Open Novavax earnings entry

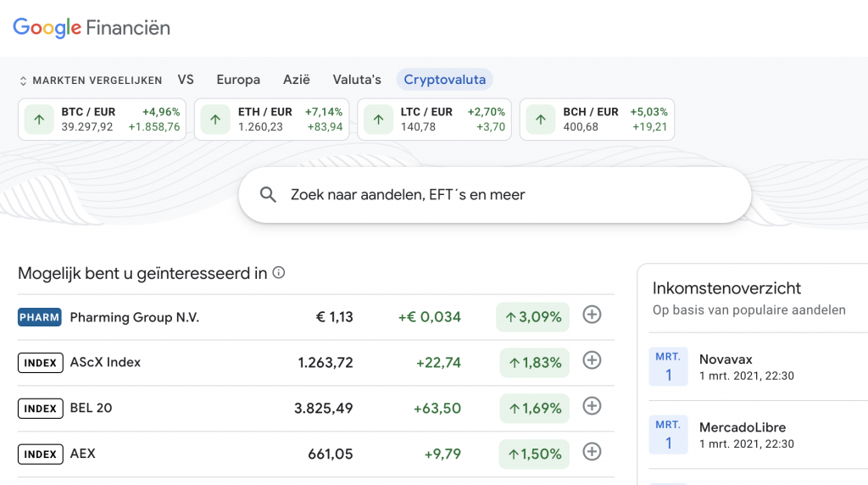pos(759,366)
